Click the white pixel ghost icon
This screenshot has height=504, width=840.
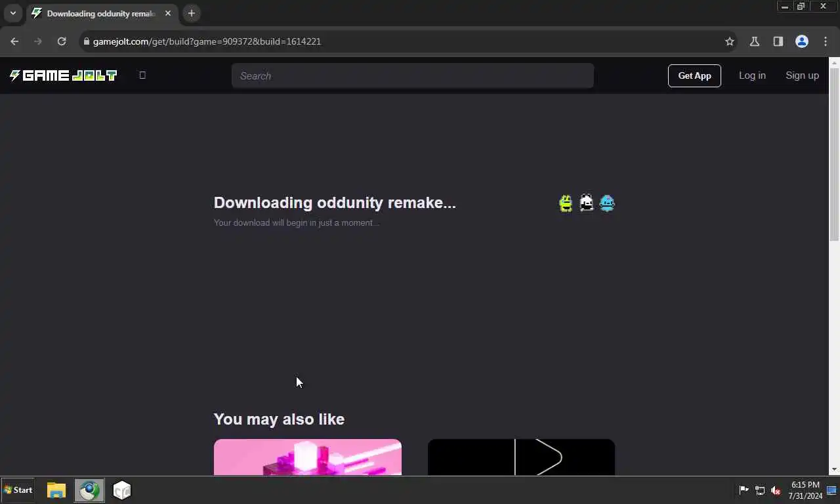pos(586,203)
